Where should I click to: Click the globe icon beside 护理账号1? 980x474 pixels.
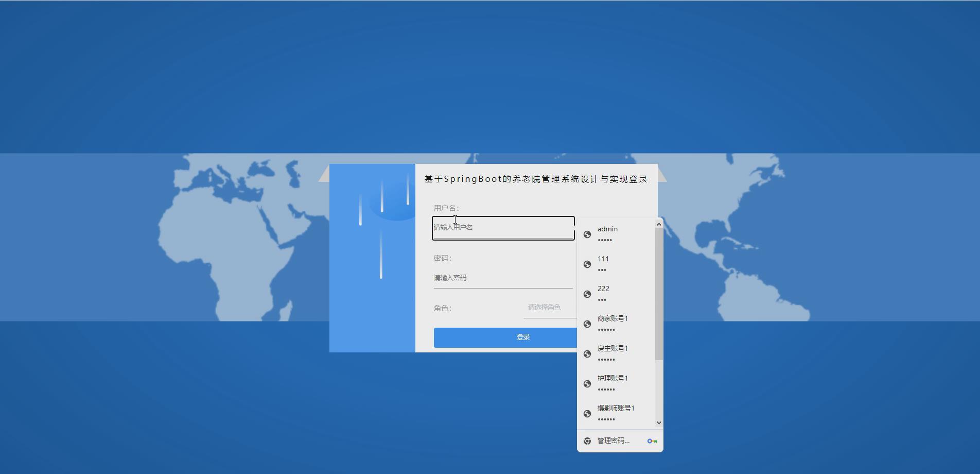coord(587,384)
